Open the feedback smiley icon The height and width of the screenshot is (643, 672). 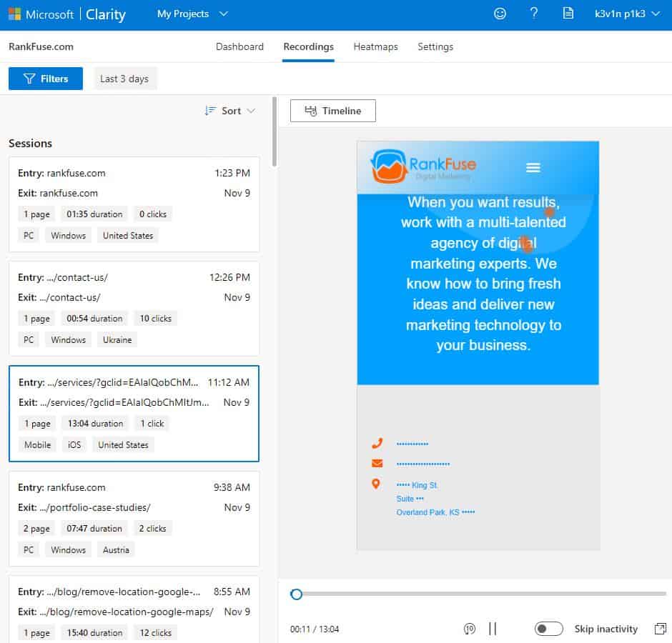(500, 14)
